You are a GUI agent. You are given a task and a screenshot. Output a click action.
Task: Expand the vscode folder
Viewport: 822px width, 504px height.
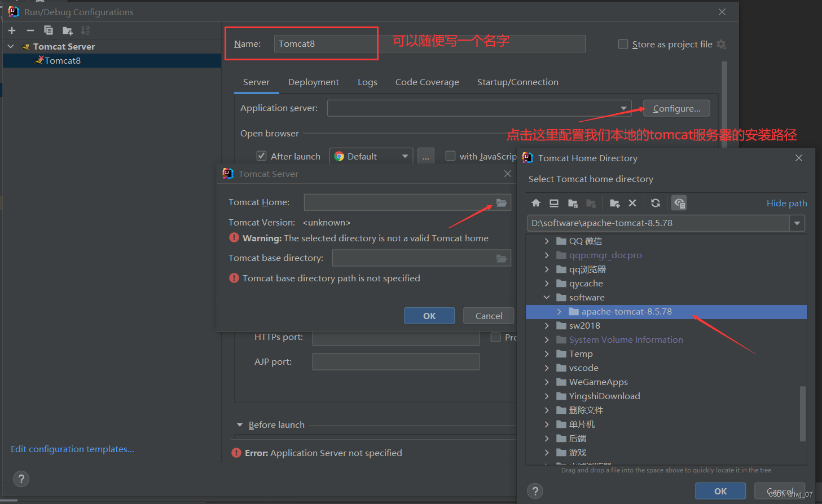(x=547, y=368)
